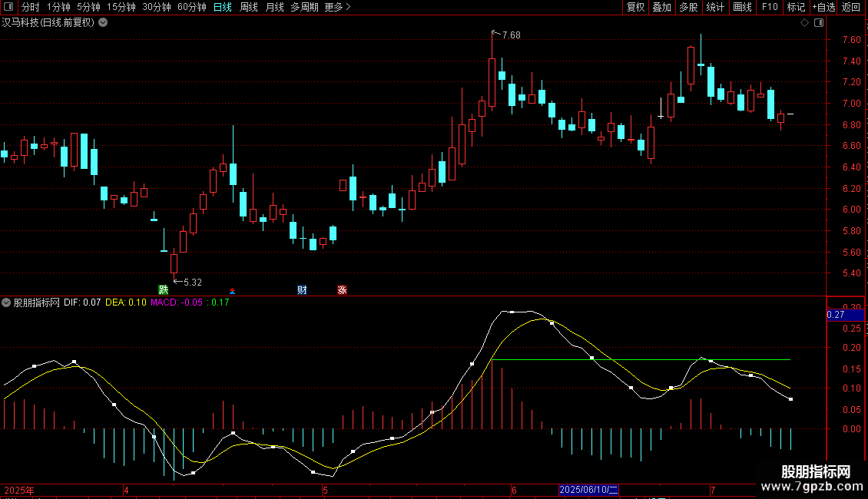Screen dimensions: 868x499
Task: Expand the 股朋指标网 indicator dropdown
Action: (x=6, y=302)
